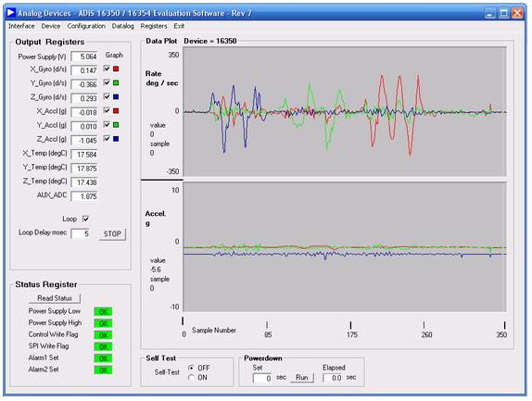Click Y_Gyro value field -0.366

point(84,84)
